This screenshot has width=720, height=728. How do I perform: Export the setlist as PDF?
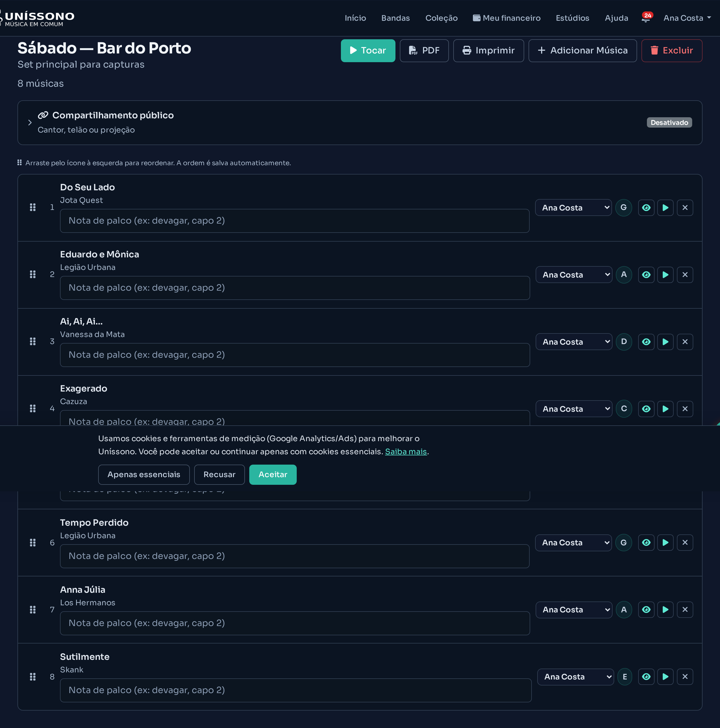pos(424,50)
